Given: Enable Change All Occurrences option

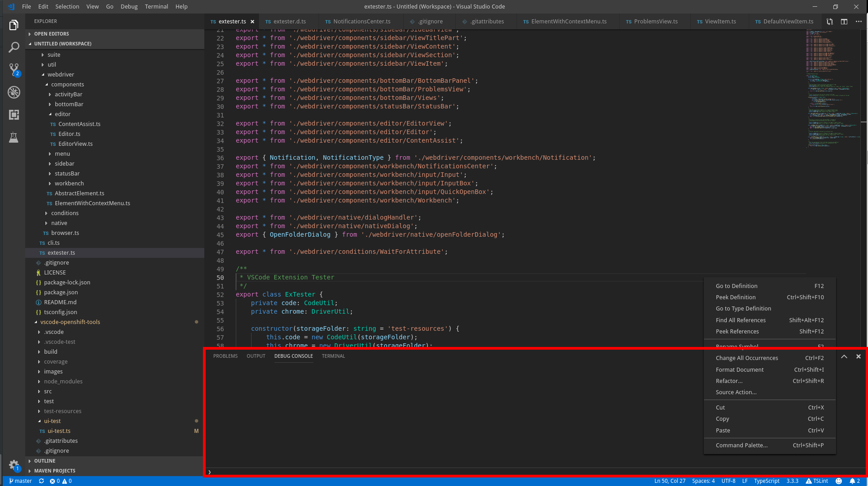Looking at the screenshot, I should coord(747,358).
